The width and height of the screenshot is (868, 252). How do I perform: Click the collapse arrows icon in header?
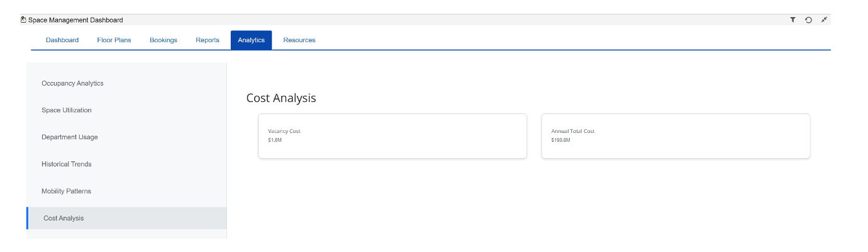825,20
